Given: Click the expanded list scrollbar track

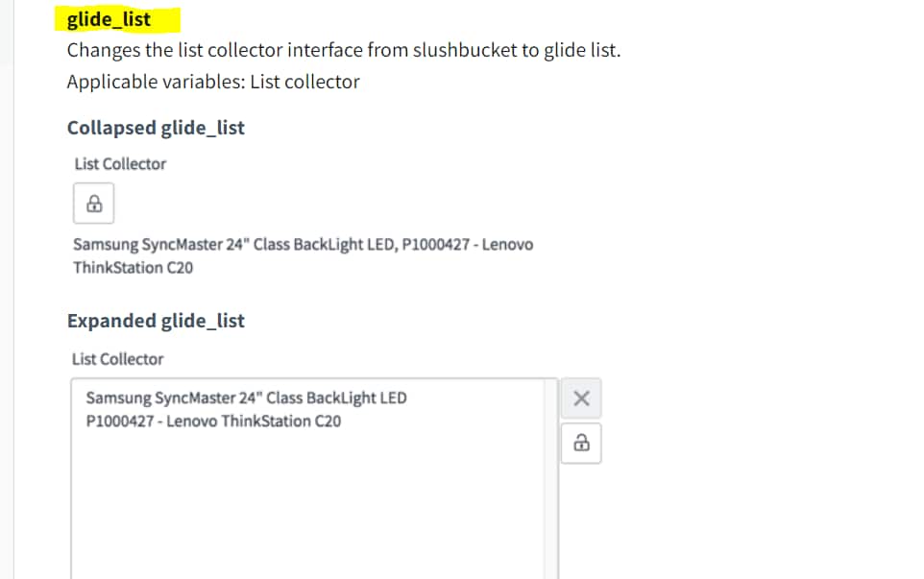Looking at the screenshot, I should point(551,479).
